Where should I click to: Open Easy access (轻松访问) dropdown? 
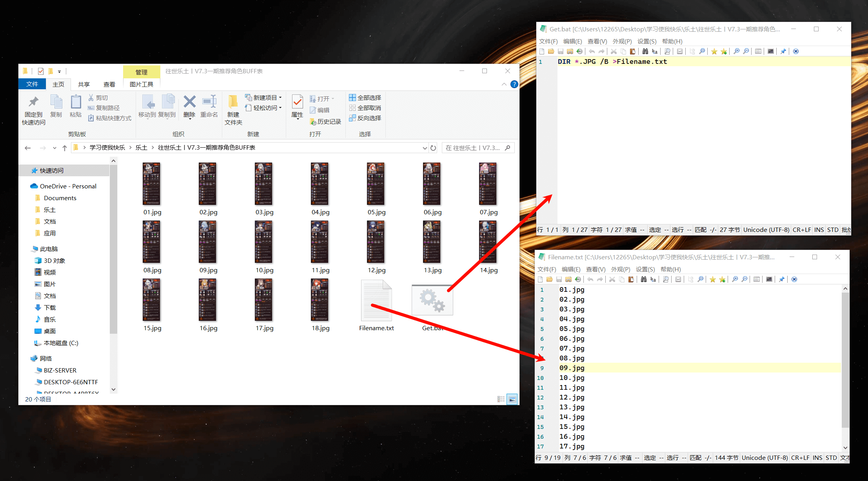coord(263,108)
